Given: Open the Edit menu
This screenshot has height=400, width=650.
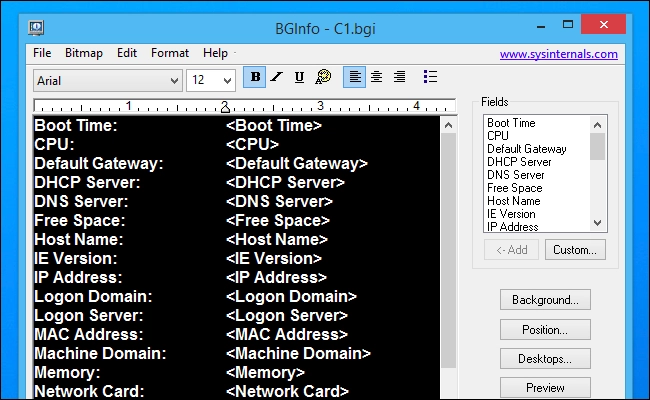Looking at the screenshot, I should [x=126, y=53].
